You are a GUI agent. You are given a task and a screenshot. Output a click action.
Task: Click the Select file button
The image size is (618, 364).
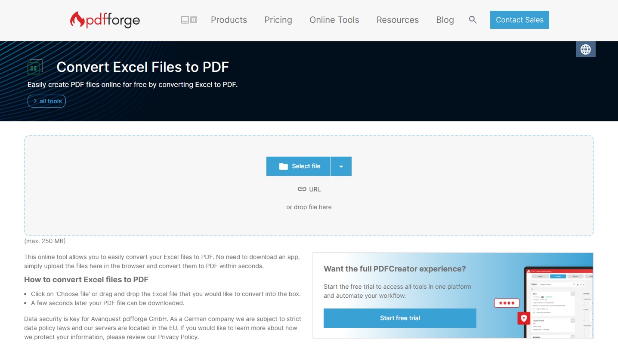point(298,166)
